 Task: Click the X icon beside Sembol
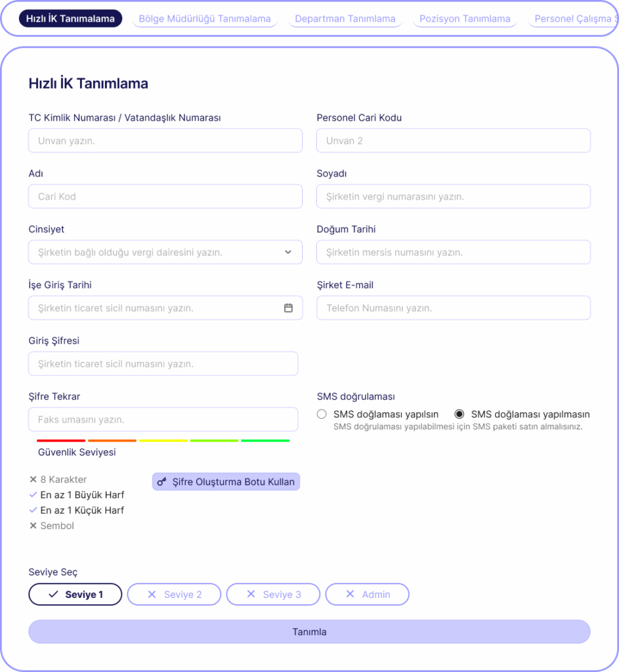click(33, 526)
